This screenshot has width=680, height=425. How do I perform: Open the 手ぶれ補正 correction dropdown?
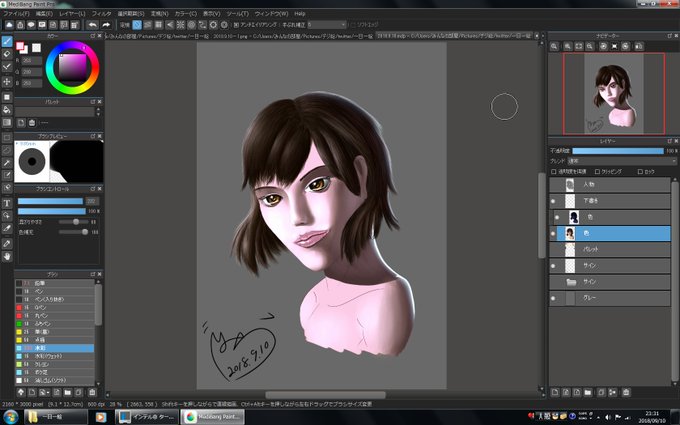(327, 25)
